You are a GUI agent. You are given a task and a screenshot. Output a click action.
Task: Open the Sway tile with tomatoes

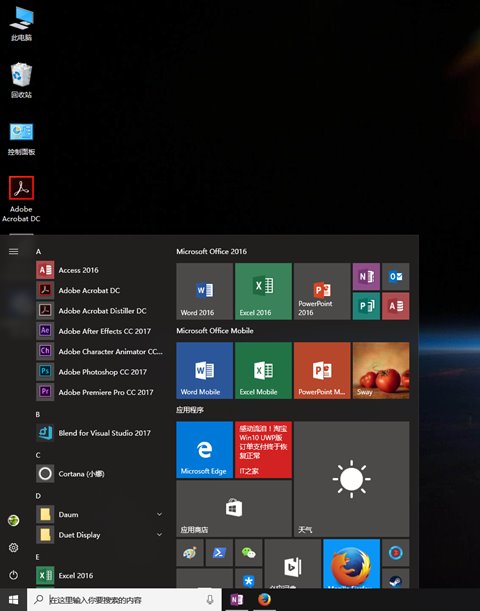click(x=381, y=371)
